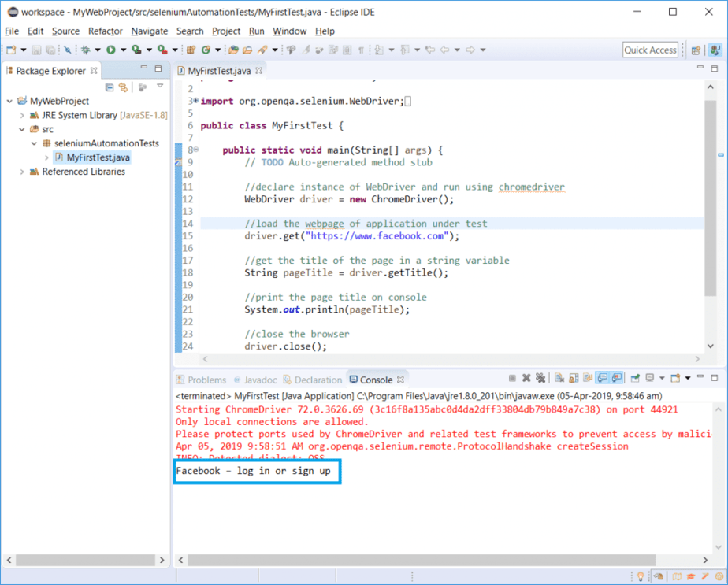Toggle Word Wrap in the Console
Image resolution: width=728 pixels, height=585 pixels.
pos(586,378)
